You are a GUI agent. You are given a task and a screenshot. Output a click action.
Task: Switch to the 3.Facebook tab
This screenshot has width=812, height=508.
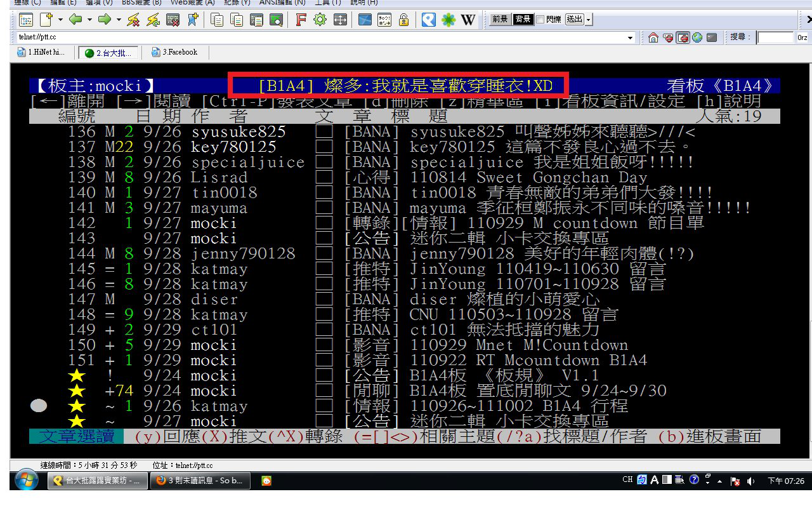[174, 53]
